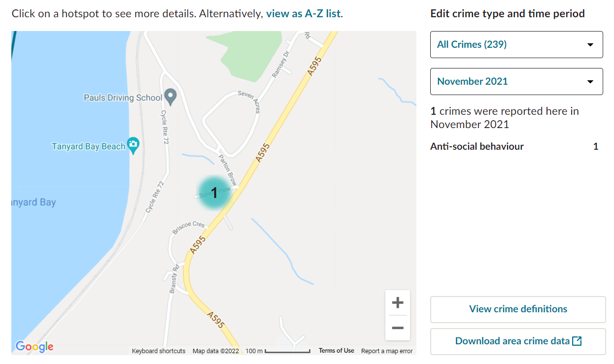Click the teal crime hotspot marked 1

[214, 193]
